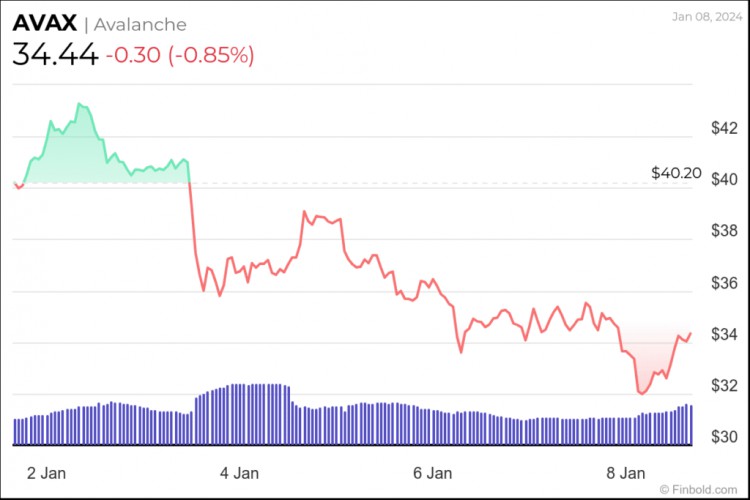Click the $40 axis label
This screenshot has height=500, width=750.
pyautogui.click(x=724, y=179)
